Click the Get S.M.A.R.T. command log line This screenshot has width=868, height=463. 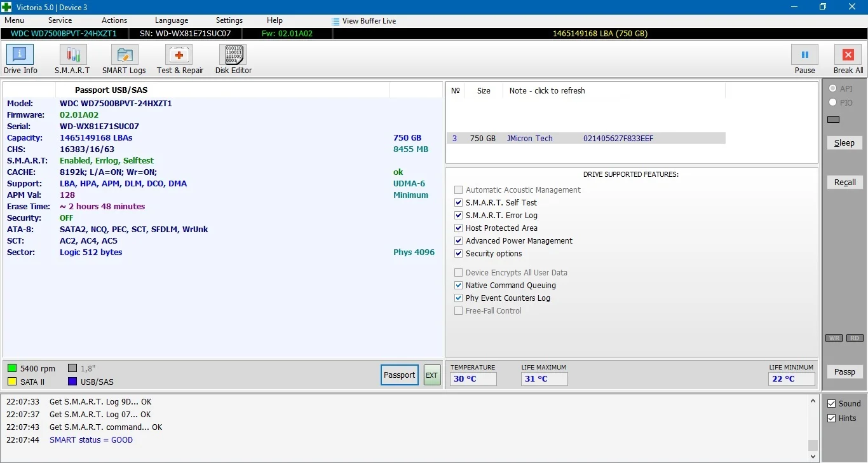tap(105, 427)
